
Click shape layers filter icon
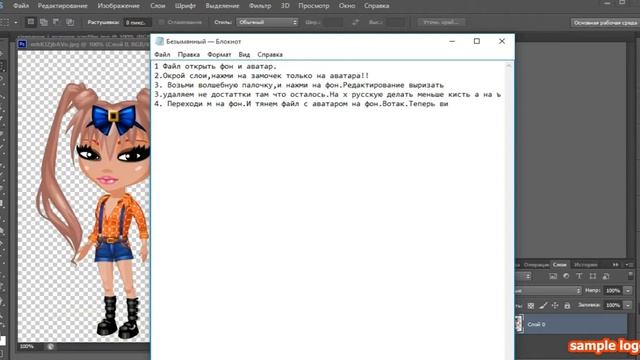click(x=592, y=276)
